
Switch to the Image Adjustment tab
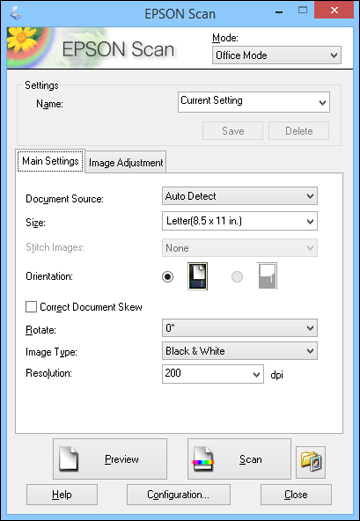pyautogui.click(x=126, y=163)
